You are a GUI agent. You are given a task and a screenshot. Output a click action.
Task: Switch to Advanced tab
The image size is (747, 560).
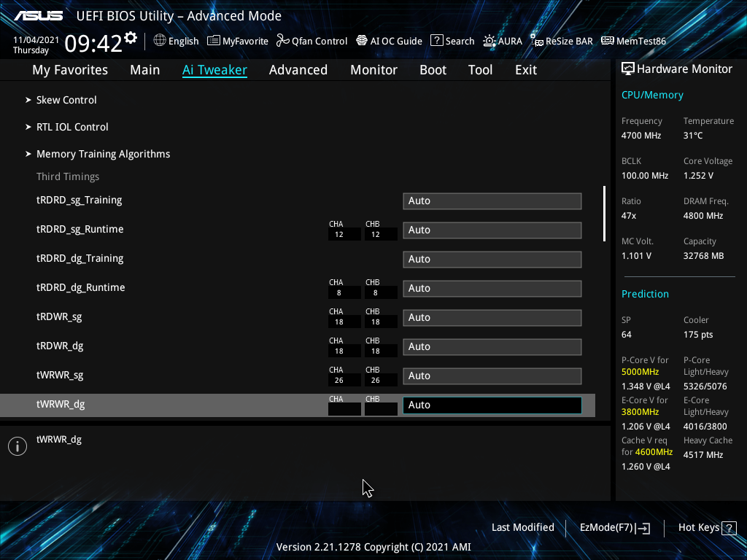(x=298, y=70)
